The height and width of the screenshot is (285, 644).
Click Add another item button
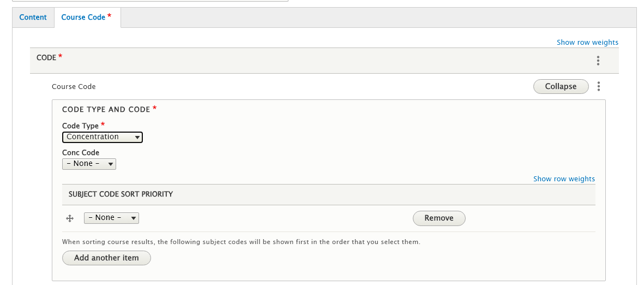pos(106,258)
